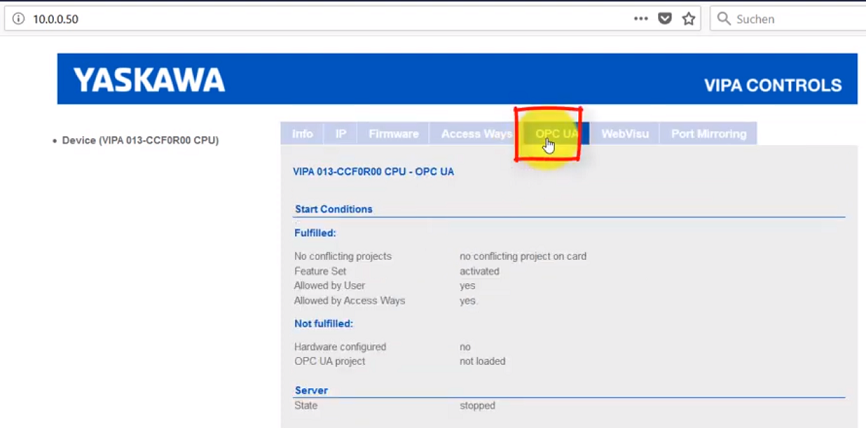The width and height of the screenshot is (866, 428).
Task: Select Device (VIPA 013-CCF0R00 CPU) in tree
Action: 140,141
